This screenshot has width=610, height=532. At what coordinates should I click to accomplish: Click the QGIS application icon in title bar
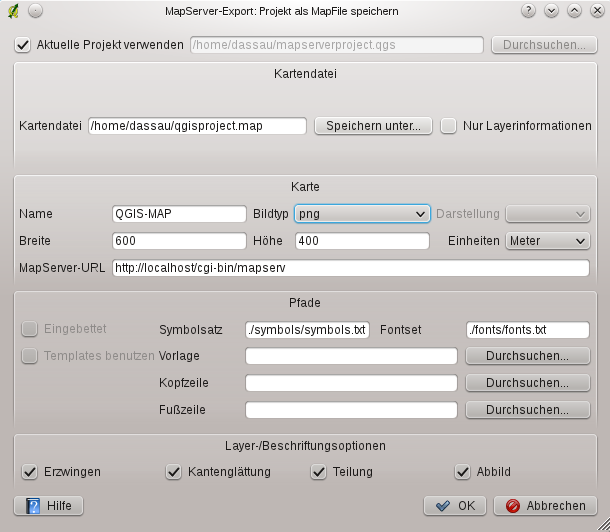click(x=13, y=11)
